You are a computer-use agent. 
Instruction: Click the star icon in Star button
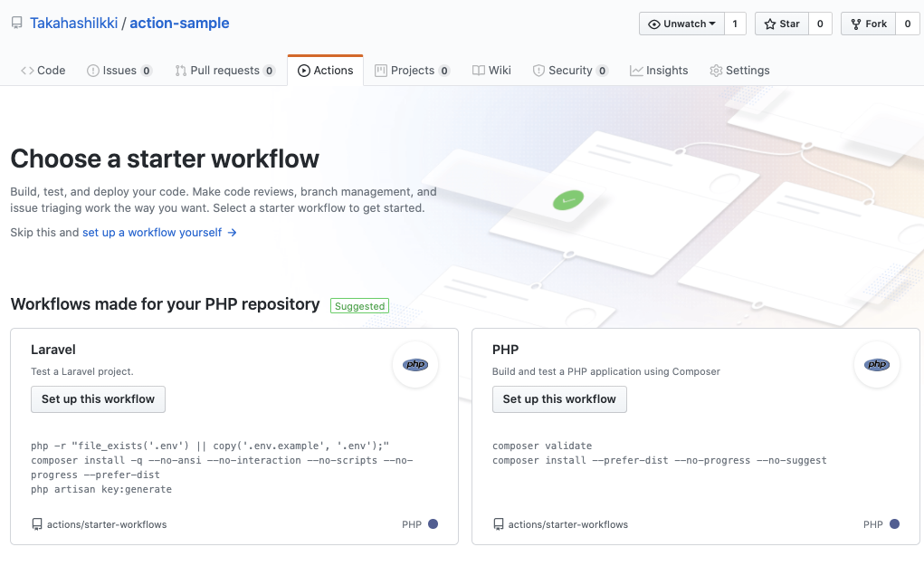coord(769,24)
